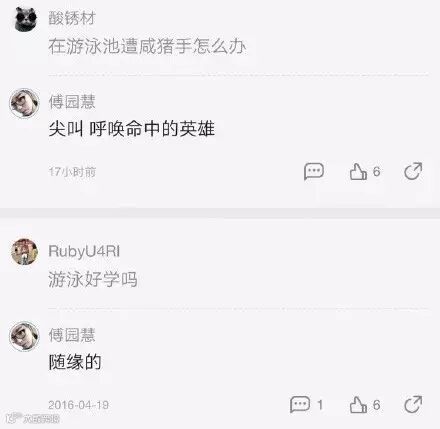Share the 随缘的 answer
This screenshot has height=429, width=440.
pos(413,405)
